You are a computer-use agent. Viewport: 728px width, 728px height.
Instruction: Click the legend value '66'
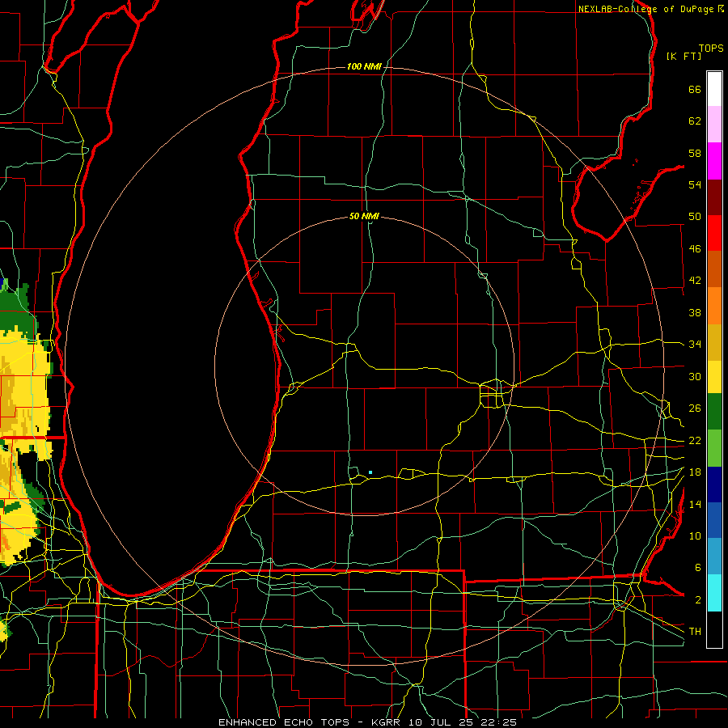(x=695, y=89)
